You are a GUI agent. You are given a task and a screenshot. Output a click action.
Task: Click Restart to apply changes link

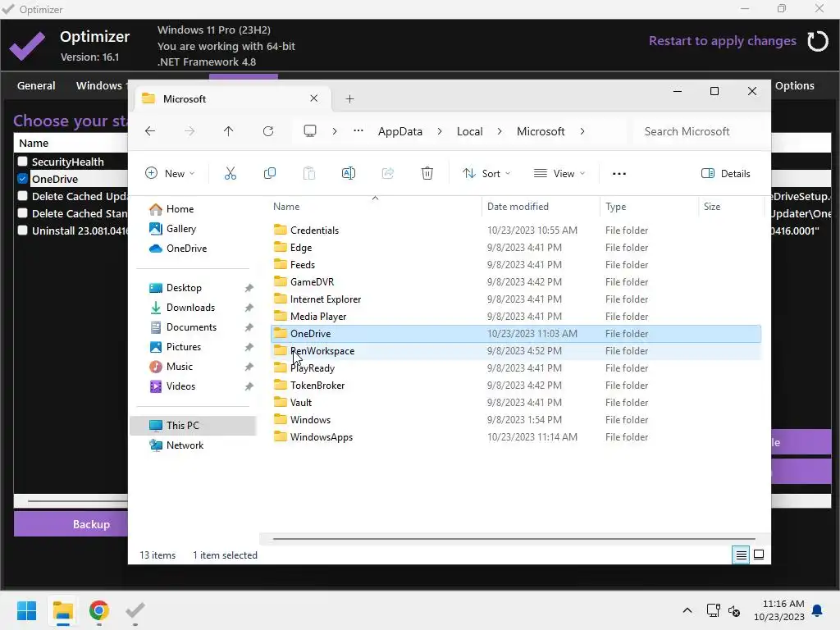click(722, 41)
